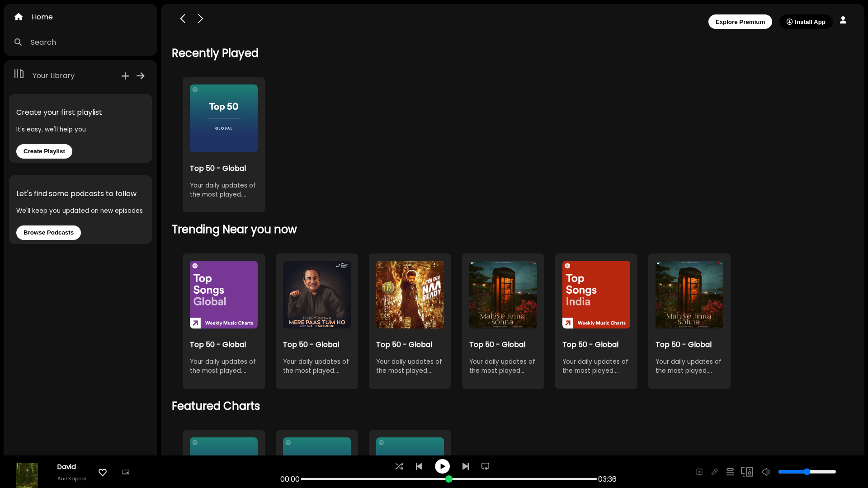Click the Recently Played heading
868x488 pixels.
215,53
